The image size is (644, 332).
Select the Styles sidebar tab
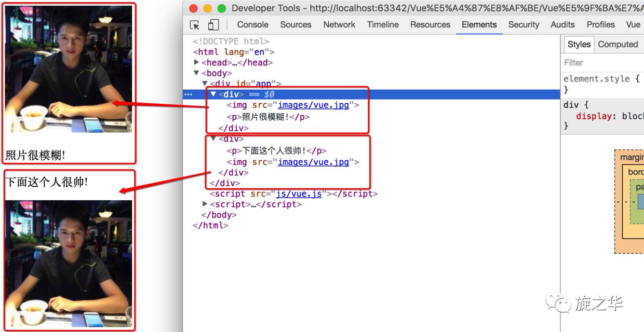pos(579,45)
